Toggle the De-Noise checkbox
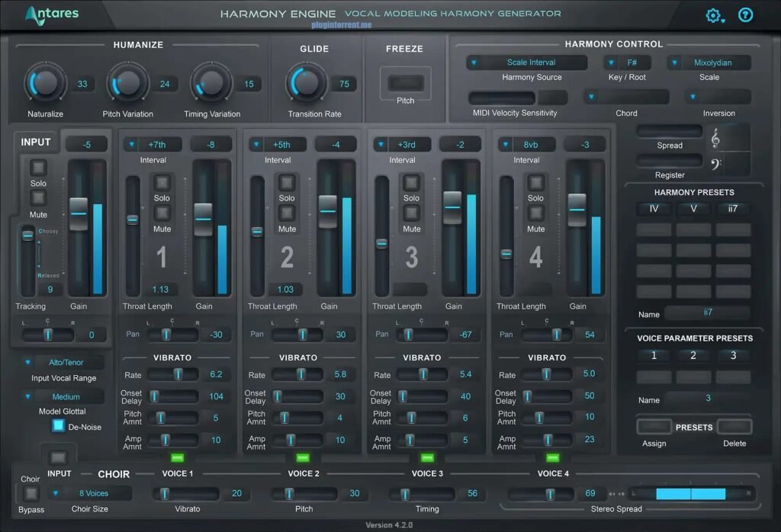Image resolution: width=781 pixels, height=532 pixels. point(58,426)
